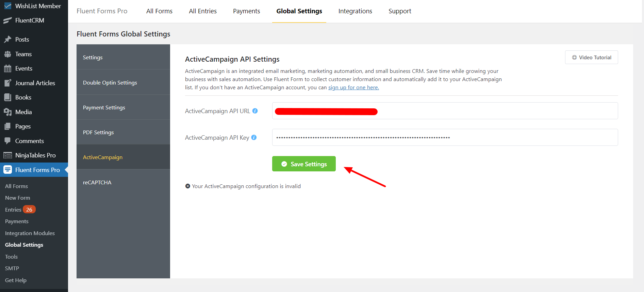The width and height of the screenshot is (644, 292).
Task: Select the ActiveCampaign settings section
Action: (x=123, y=157)
